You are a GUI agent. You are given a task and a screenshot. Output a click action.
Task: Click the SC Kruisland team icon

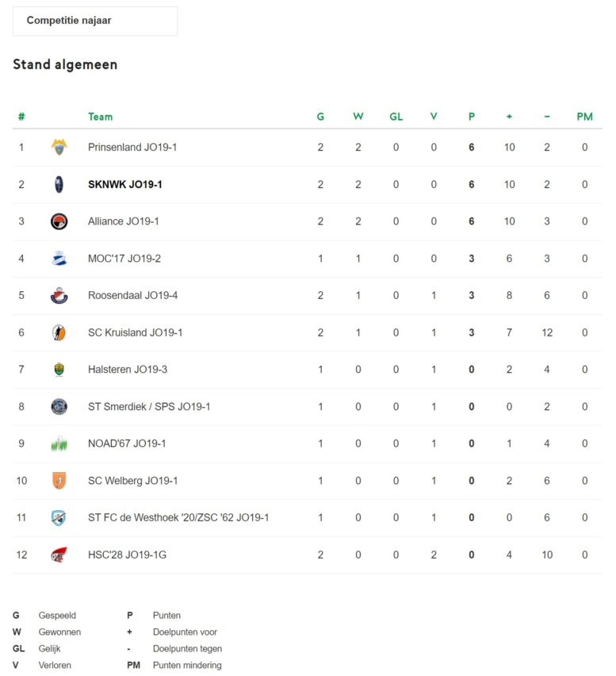coord(59,332)
